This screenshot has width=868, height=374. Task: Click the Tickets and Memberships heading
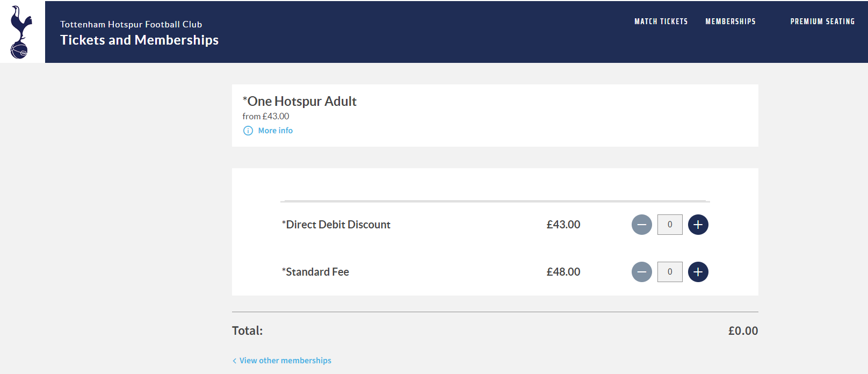[x=139, y=40]
